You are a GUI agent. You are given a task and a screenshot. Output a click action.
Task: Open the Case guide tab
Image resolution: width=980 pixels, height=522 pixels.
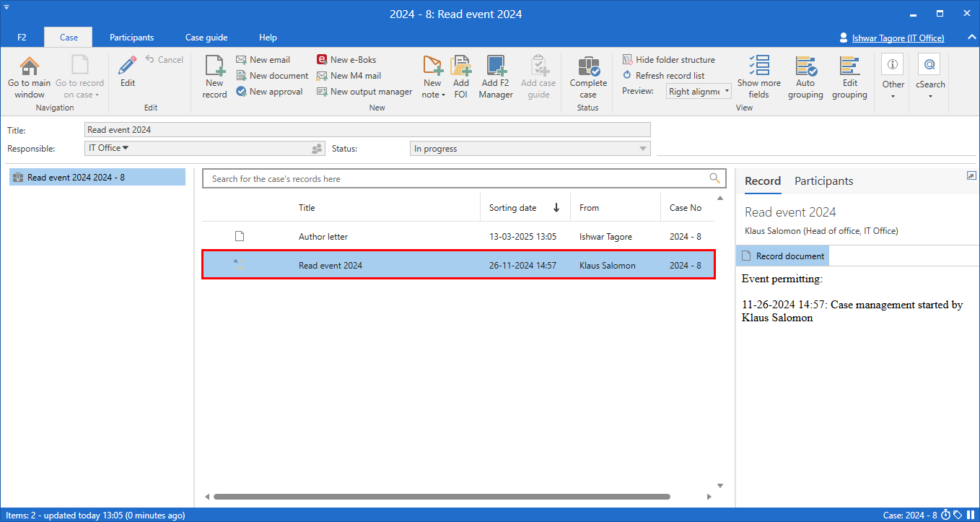206,38
